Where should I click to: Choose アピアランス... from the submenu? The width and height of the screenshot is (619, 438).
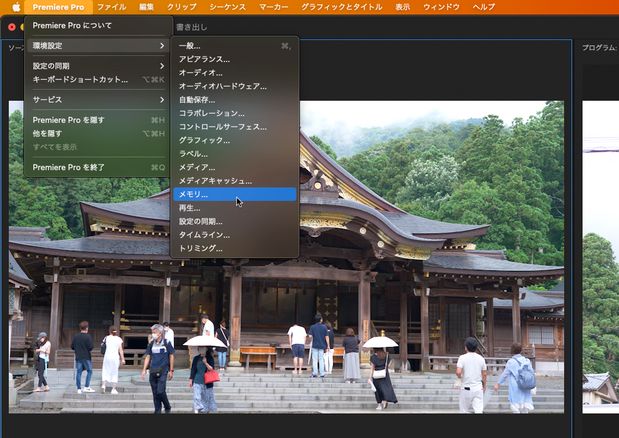point(204,59)
